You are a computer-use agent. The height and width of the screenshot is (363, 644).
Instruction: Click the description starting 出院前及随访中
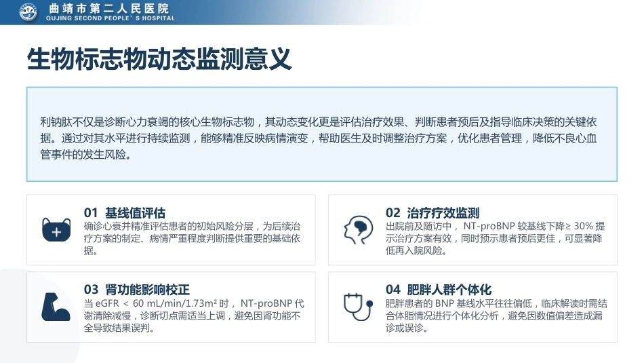point(495,238)
